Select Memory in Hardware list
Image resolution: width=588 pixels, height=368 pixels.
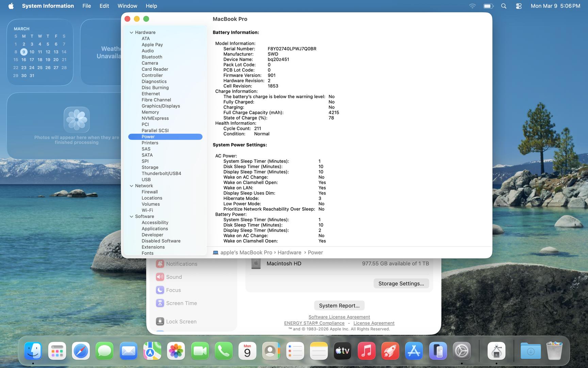pyautogui.click(x=150, y=112)
